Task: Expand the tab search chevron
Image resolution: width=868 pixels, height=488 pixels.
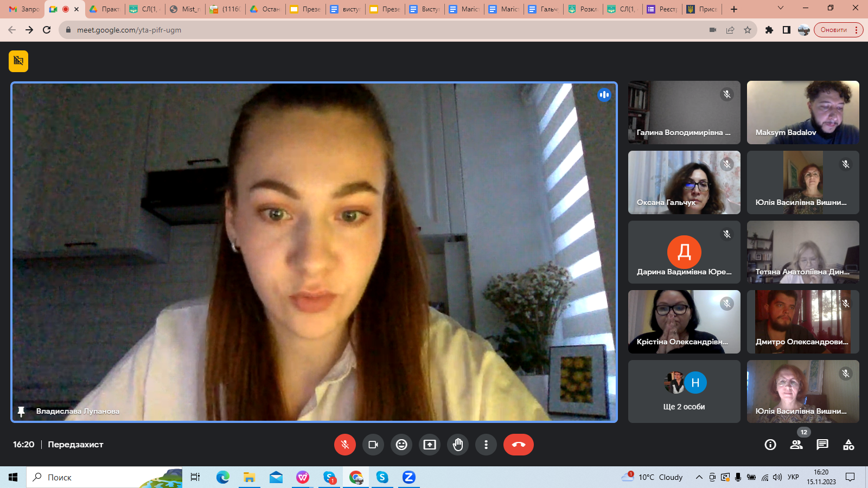Action: [781, 8]
